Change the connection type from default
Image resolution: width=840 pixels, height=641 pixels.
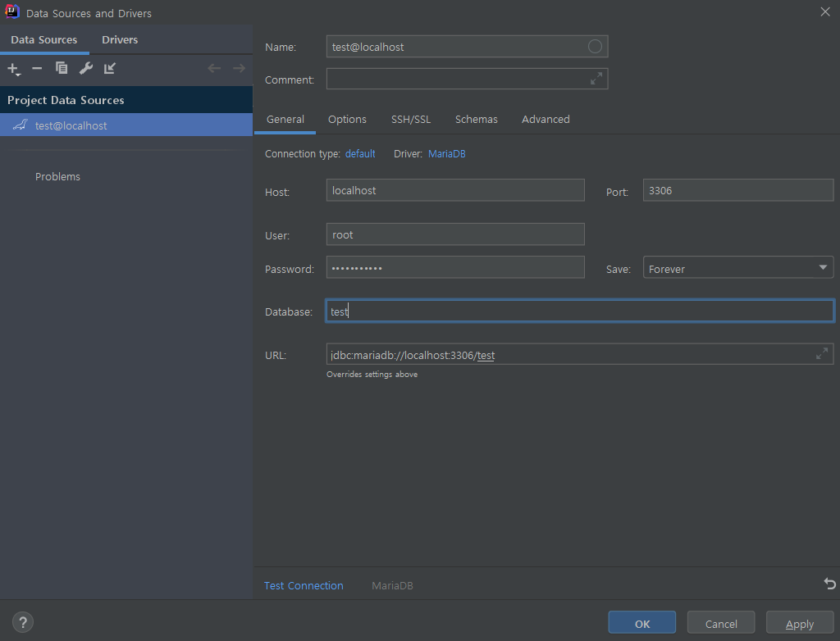(x=360, y=153)
